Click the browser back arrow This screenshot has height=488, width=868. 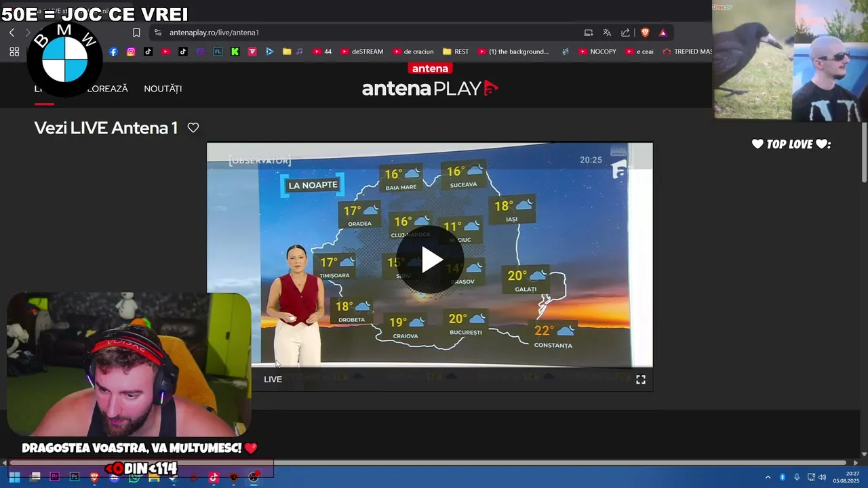pyautogui.click(x=12, y=33)
